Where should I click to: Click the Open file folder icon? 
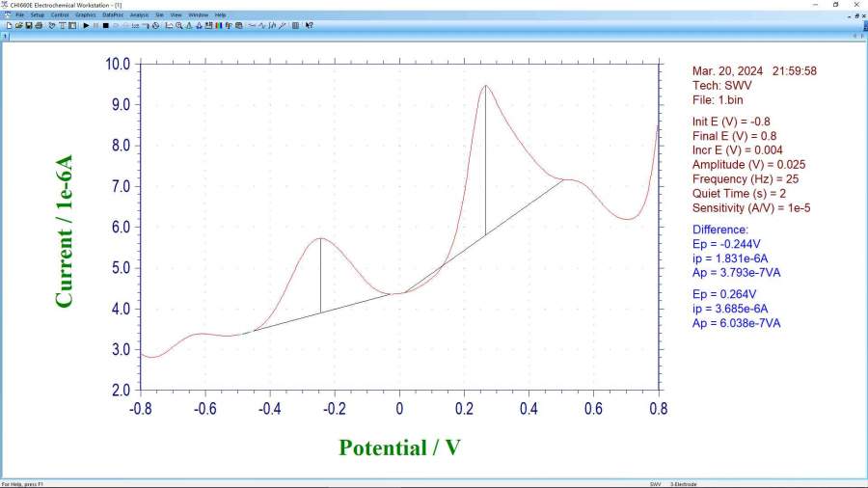(x=18, y=25)
